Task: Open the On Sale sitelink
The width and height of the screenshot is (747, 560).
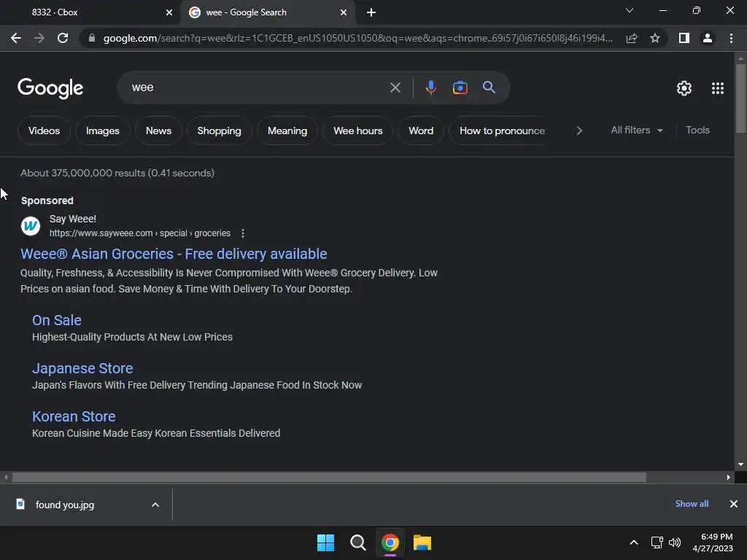Action: click(x=57, y=320)
